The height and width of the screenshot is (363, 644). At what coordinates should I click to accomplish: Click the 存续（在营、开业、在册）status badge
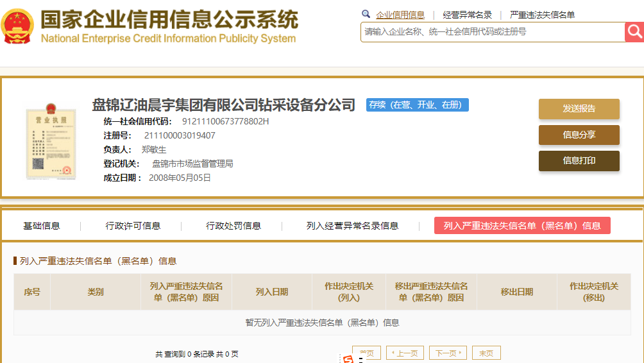click(418, 105)
